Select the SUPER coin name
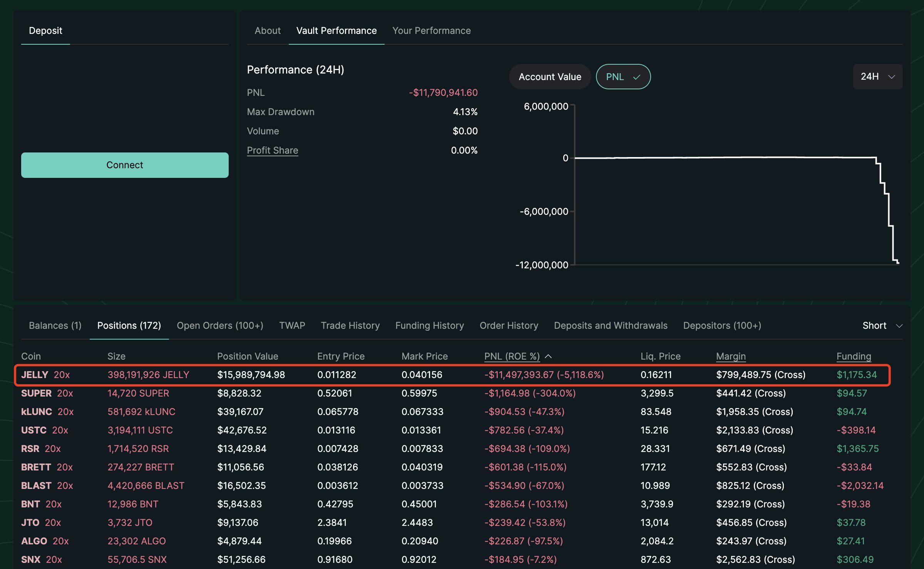Image resolution: width=924 pixels, height=569 pixels. coord(36,393)
